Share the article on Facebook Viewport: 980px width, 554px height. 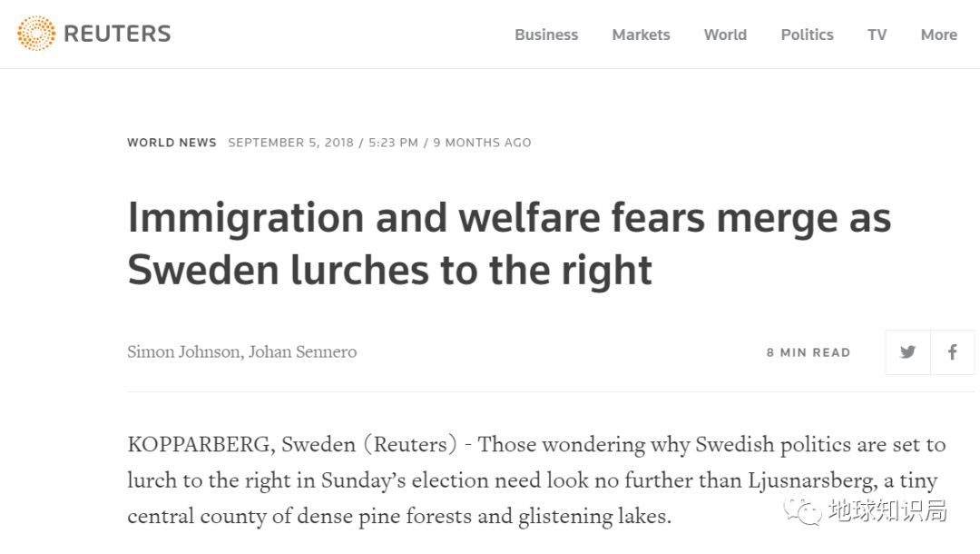953,352
